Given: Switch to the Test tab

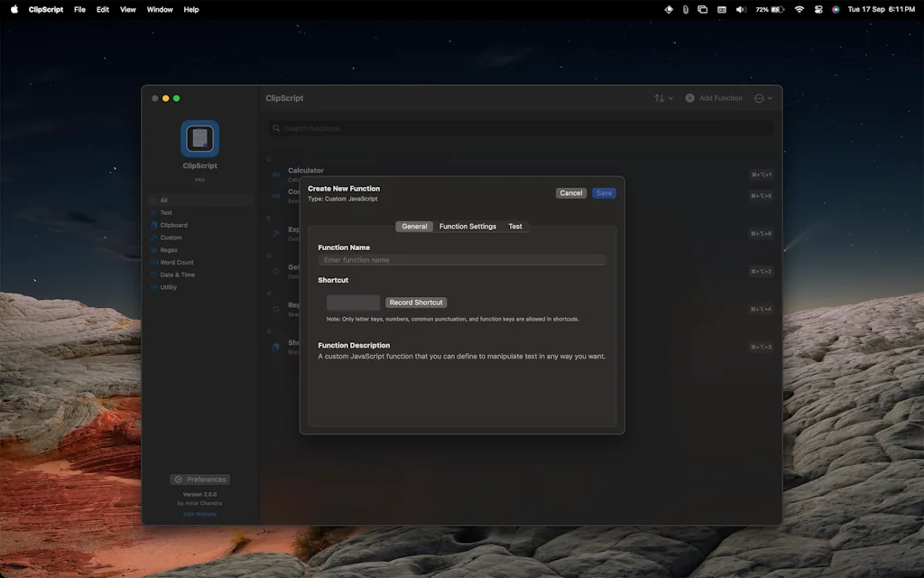Looking at the screenshot, I should pyautogui.click(x=514, y=226).
